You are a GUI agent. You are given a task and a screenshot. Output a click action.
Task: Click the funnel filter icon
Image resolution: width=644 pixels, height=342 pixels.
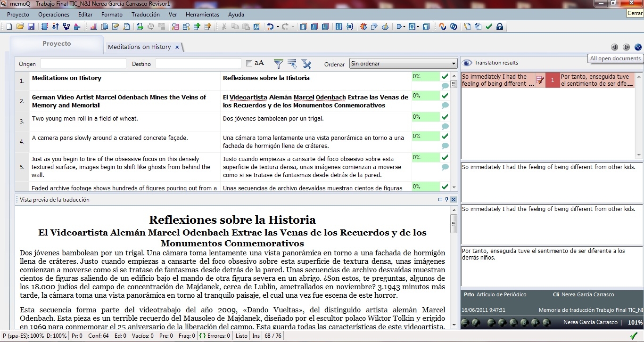pyautogui.click(x=279, y=64)
